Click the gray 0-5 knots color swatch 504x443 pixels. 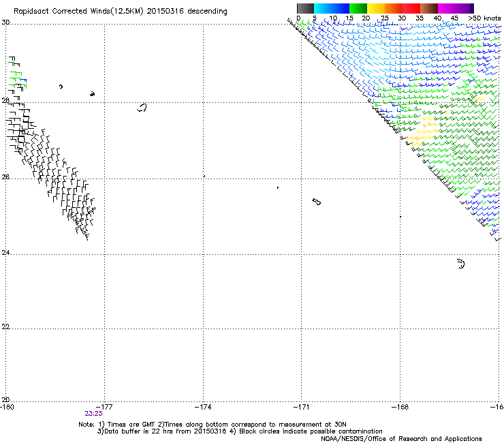(x=305, y=8)
